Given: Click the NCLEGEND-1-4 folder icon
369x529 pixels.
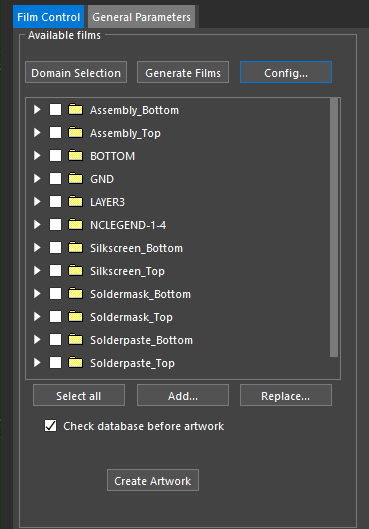Looking at the screenshot, I should coord(76,224).
